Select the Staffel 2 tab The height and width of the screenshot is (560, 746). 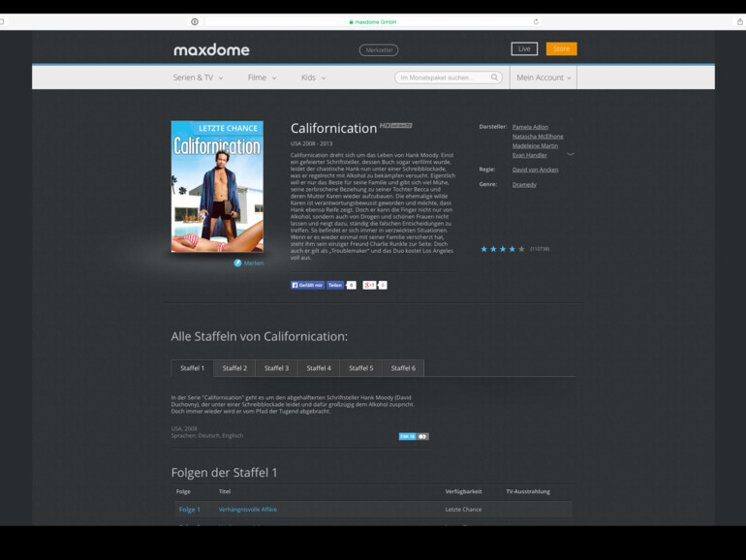tap(234, 368)
